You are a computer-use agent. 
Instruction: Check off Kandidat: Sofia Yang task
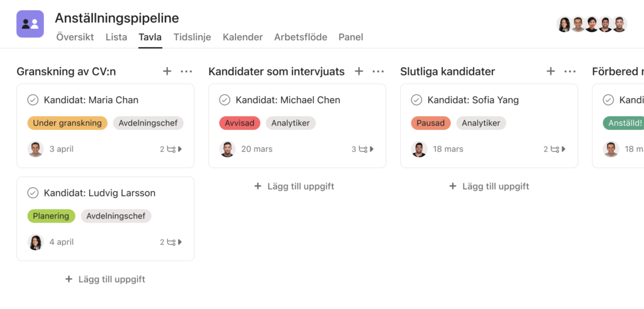(416, 100)
